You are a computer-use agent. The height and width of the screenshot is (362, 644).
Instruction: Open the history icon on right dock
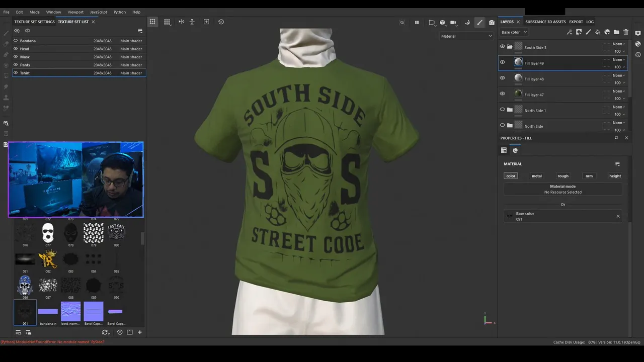[x=638, y=54]
